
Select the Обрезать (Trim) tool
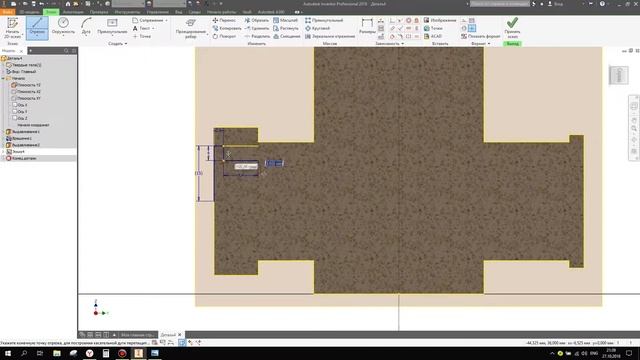coord(257,20)
